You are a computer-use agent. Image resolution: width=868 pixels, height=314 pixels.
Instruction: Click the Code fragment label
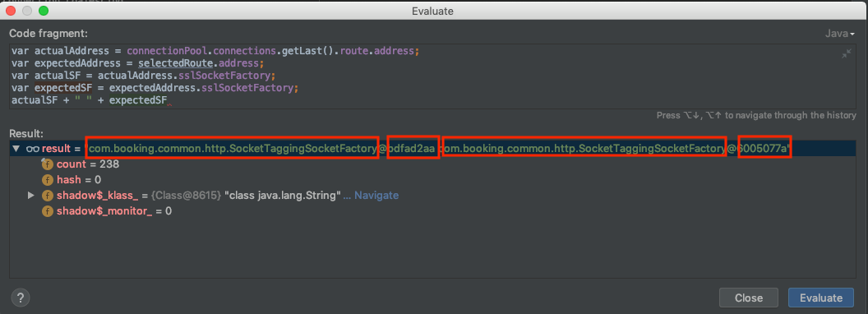(x=48, y=34)
